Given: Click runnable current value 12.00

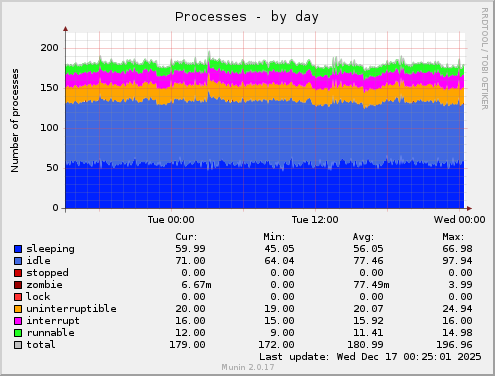Looking at the screenshot, I should [x=190, y=333].
